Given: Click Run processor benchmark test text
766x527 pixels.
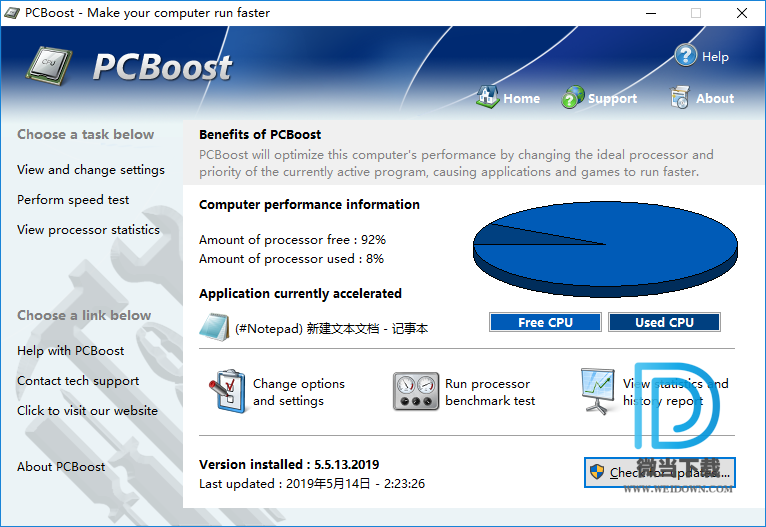Looking at the screenshot, I should (x=490, y=392).
